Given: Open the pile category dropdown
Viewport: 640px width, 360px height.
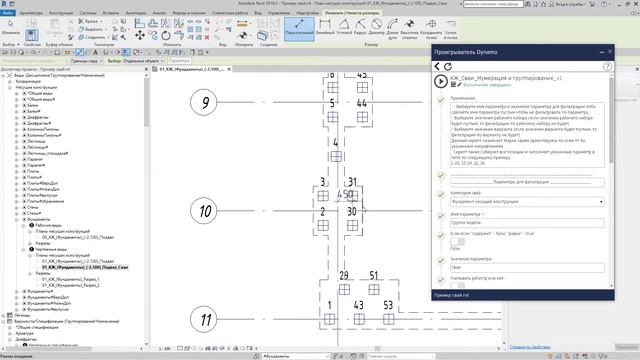Looking at the screenshot, I should pos(527,202).
